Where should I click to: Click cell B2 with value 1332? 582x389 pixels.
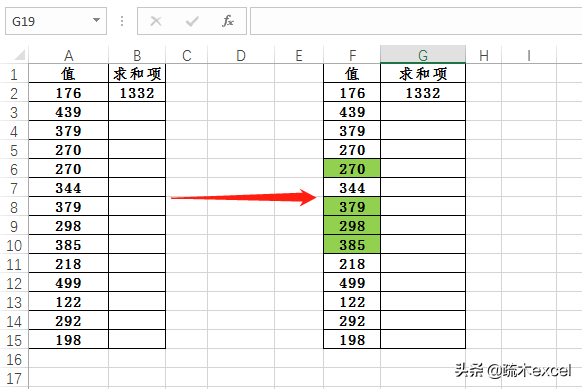137,92
